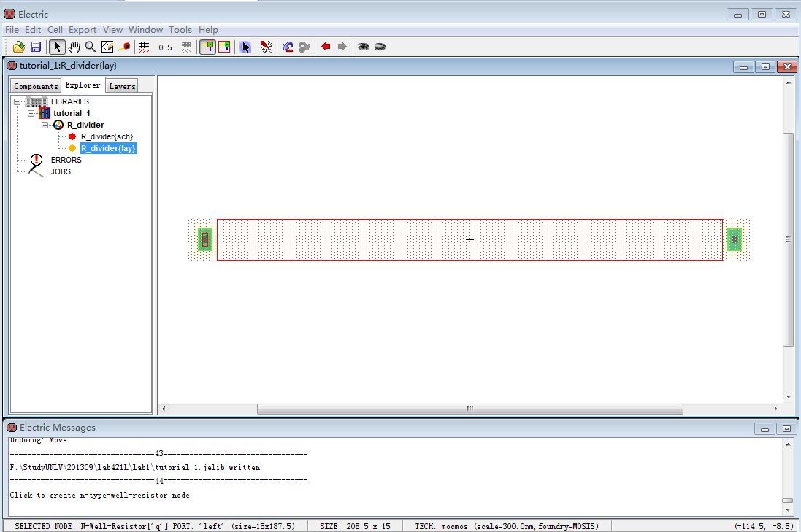This screenshot has height=532, width=801.
Task: Select the right contact node in layout
Action: point(735,239)
